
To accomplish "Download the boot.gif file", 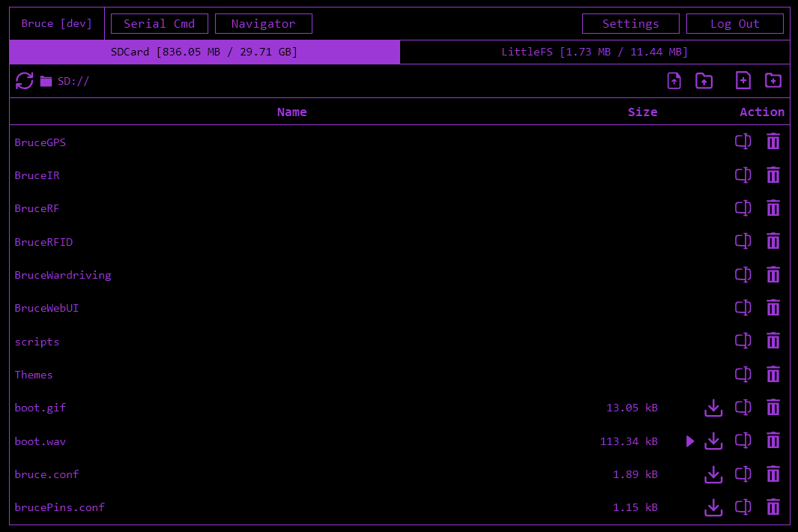I will click(x=713, y=408).
